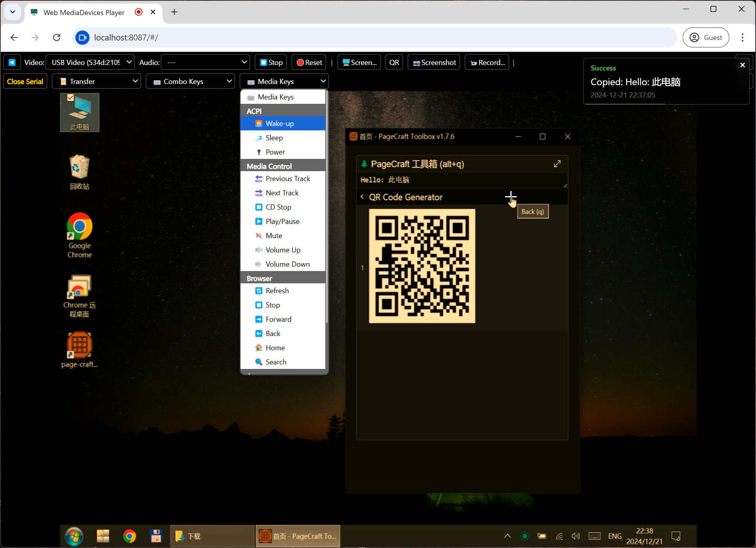
Task: Collapse the Media Keys dropdown
Action: pyautogui.click(x=284, y=81)
